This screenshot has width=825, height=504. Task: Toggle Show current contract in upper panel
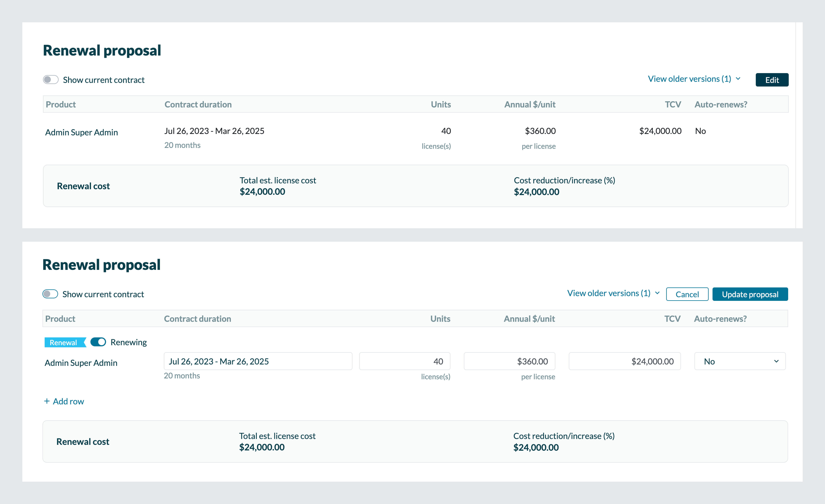point(51,80)
